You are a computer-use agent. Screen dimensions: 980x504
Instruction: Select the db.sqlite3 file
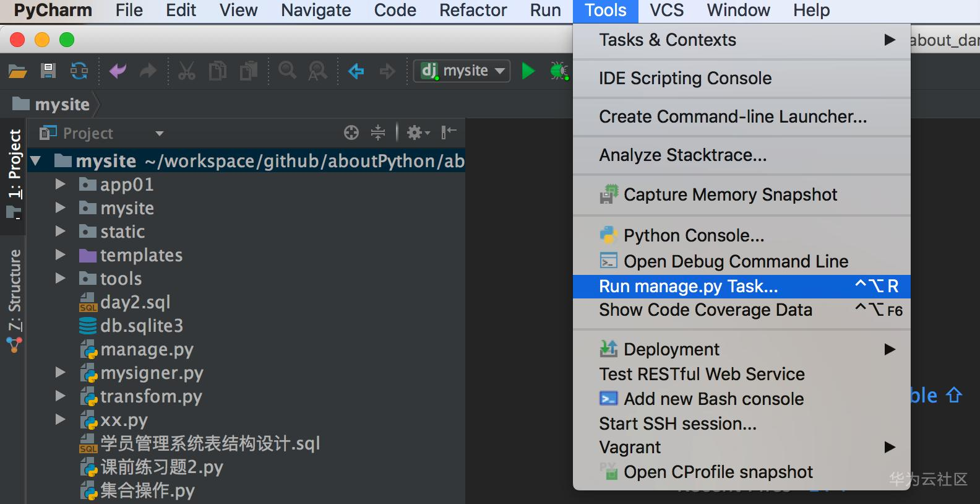pos(142,326)
